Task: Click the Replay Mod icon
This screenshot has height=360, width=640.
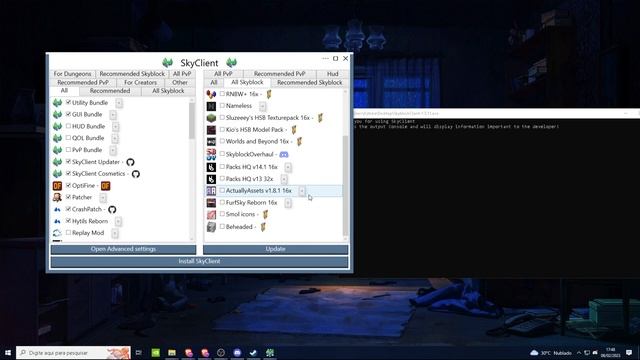Action: (57, 233)
